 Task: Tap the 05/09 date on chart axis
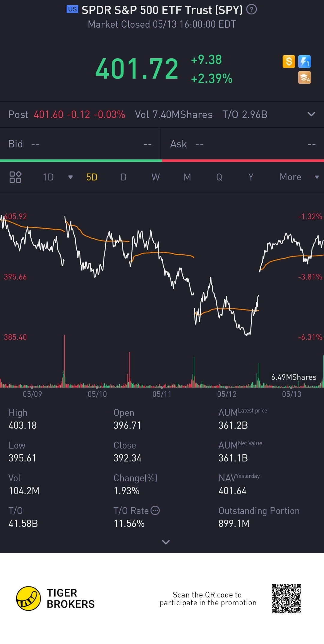pos(32,394)
